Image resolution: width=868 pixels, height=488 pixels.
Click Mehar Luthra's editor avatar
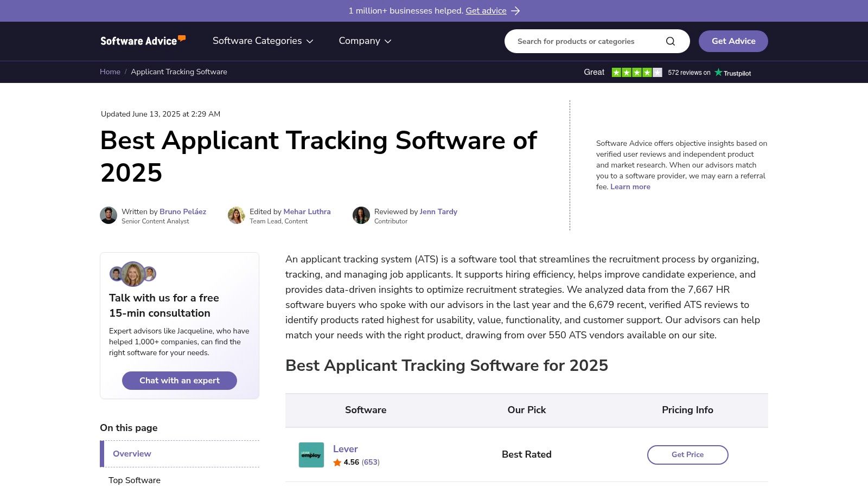[x=237, y=215]
